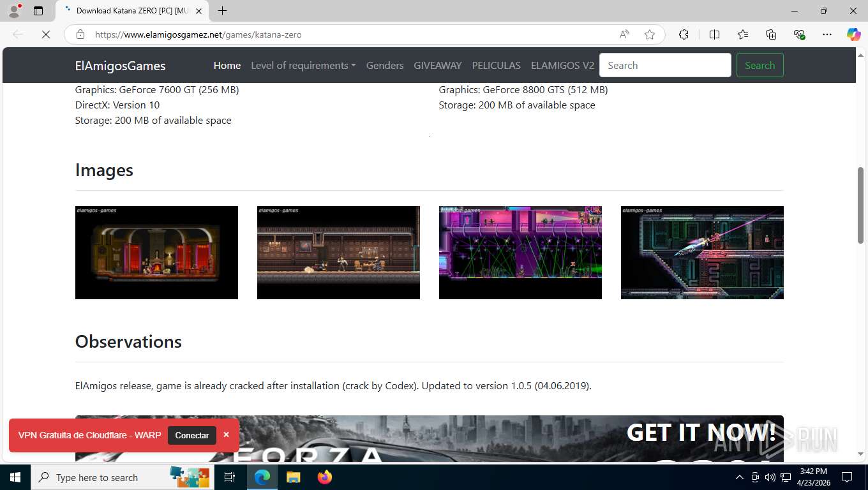Open the ELAMIGOS V2 nav link

click(x=562, y=65)
